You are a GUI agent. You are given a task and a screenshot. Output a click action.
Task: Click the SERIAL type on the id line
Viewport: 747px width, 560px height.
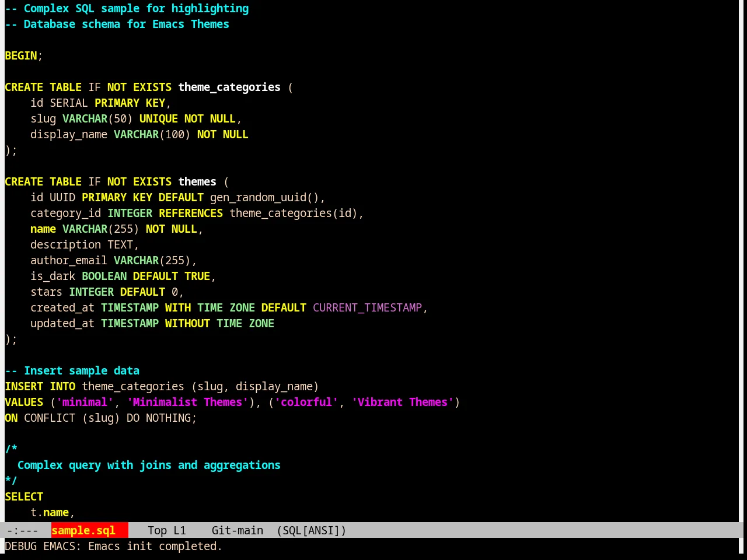[69, 103]
